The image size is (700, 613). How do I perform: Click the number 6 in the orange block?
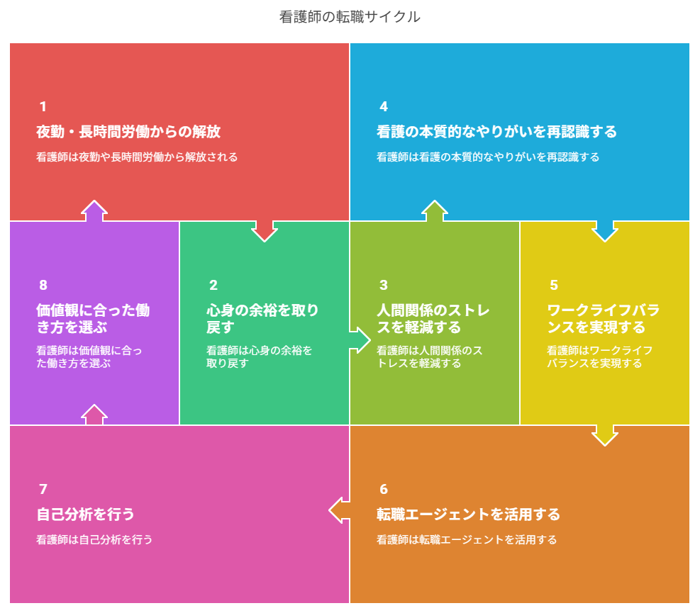pos(384,490)
